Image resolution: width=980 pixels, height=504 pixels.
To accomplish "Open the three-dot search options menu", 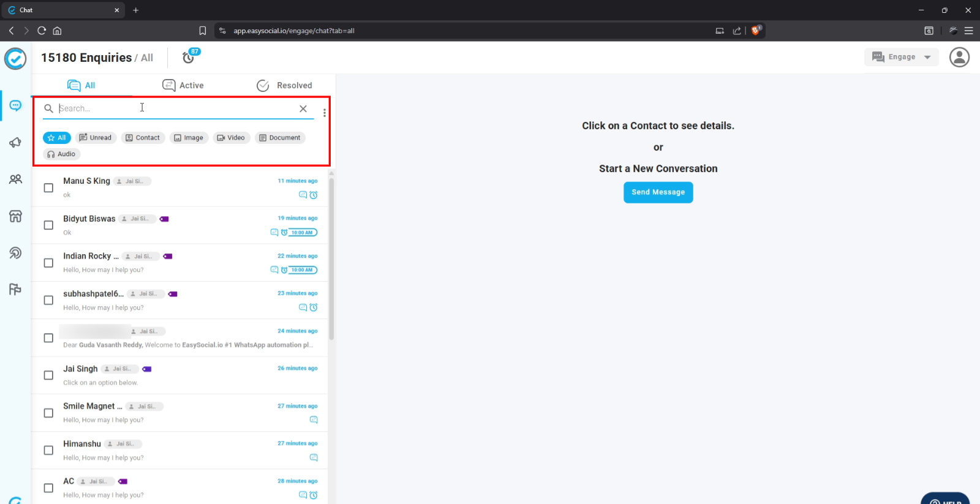I will pos(324,113).
